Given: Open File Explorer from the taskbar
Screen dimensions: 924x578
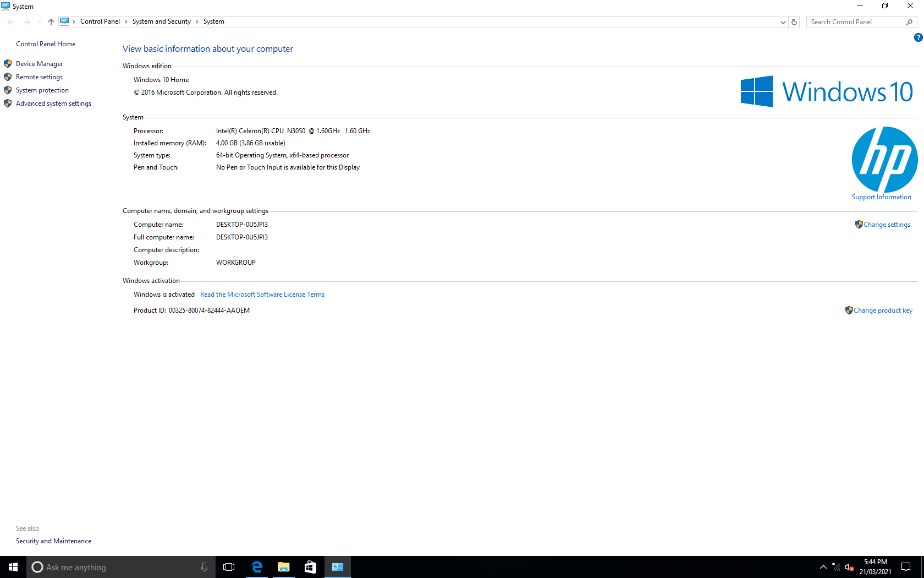Looking at the screenshot, I should pos(283,566).
